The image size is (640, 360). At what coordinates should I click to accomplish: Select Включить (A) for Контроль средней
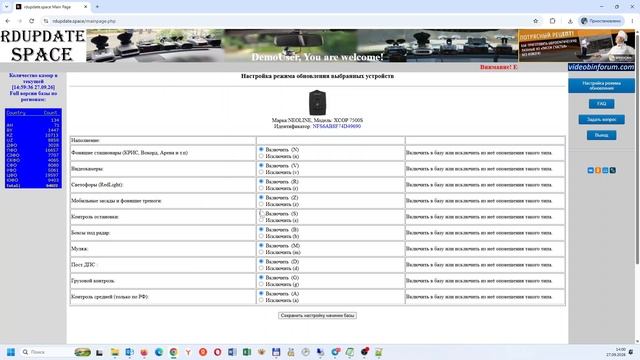tap(261, 293)
